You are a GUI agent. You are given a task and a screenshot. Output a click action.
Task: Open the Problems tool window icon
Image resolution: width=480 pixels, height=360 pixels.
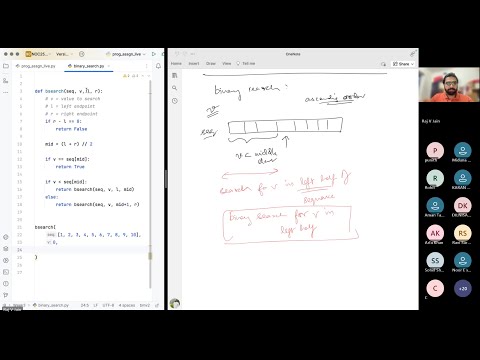[6, 284]
